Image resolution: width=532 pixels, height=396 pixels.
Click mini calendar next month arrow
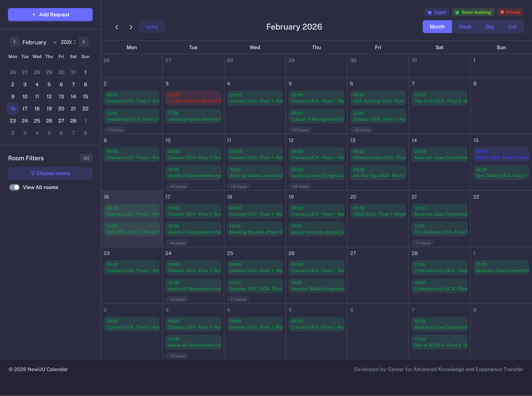coord(84,42)
